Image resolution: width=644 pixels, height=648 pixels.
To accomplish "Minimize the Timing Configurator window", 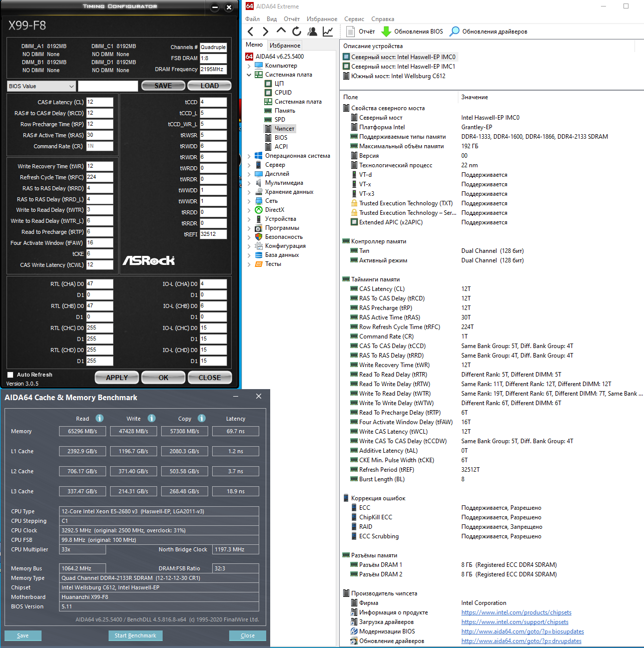I will (x=215, y=8).
